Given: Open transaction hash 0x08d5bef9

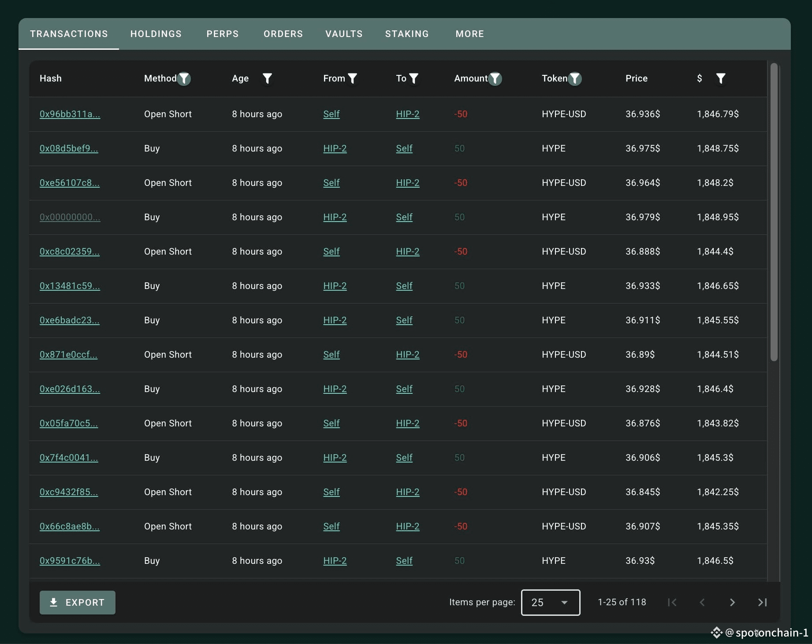Looking at the screenshot, I should point(69,148).
